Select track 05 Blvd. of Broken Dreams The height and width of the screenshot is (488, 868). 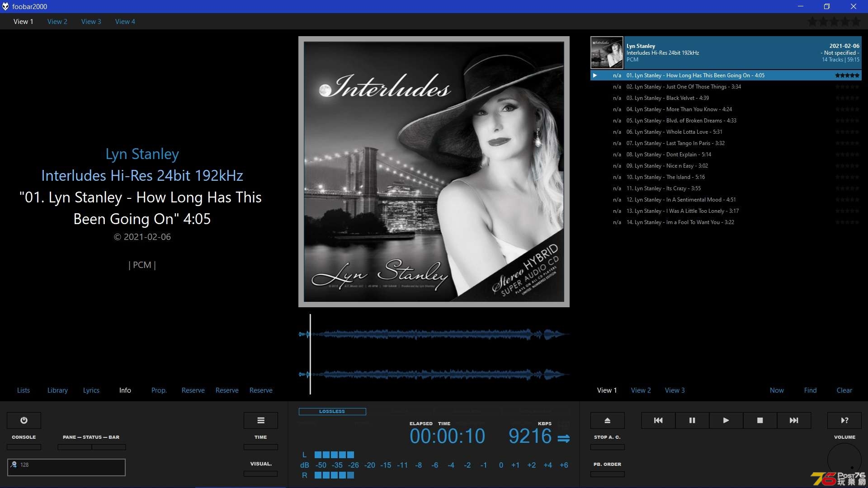tap(726, 121)
